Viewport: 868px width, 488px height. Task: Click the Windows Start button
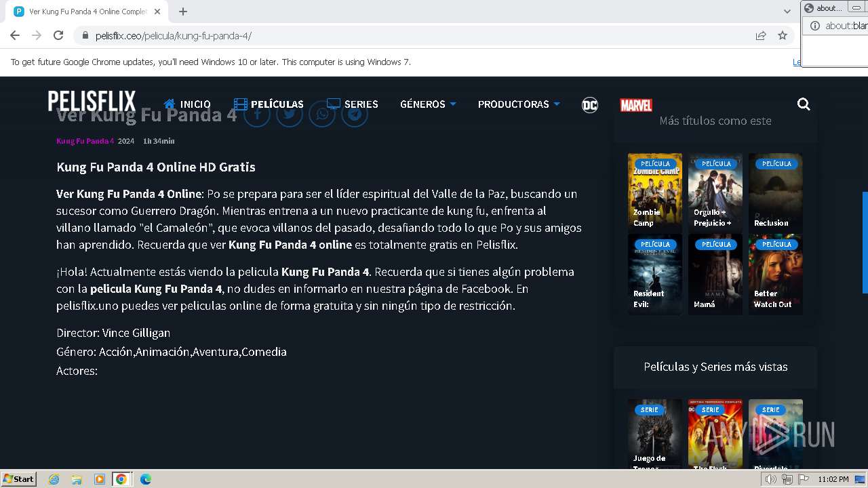point(18,479)
